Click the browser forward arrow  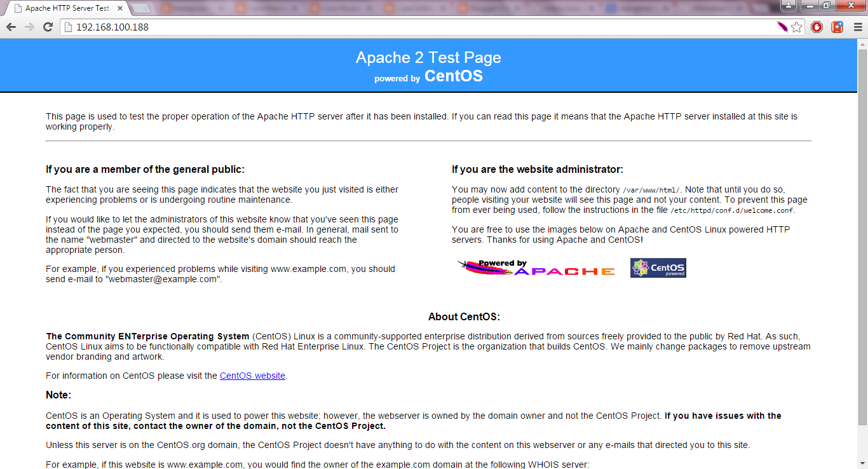pyautogui.click(x=29, y=27)
